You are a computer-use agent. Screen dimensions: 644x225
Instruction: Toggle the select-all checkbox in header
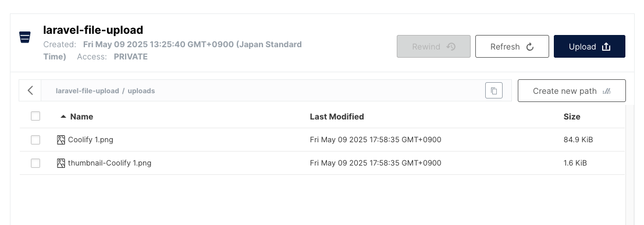pos(35,116)
